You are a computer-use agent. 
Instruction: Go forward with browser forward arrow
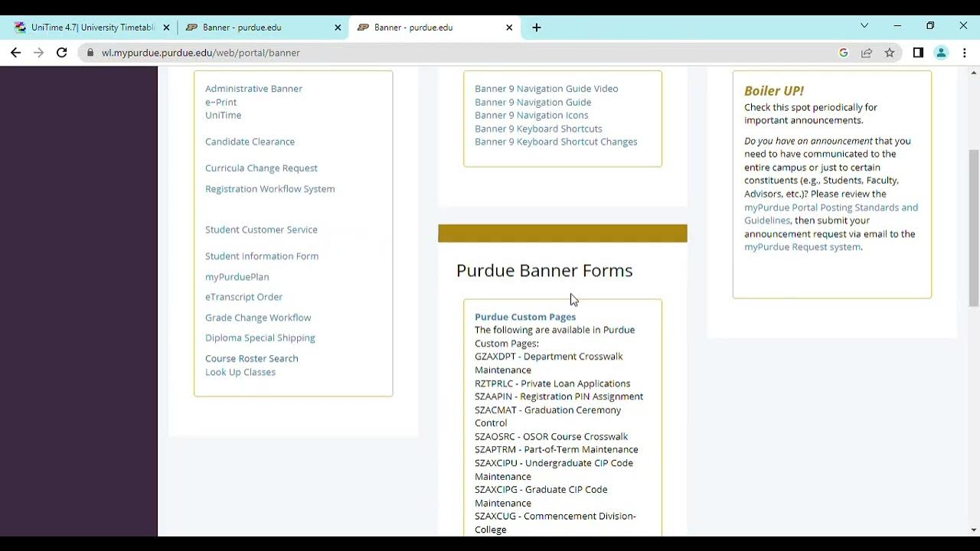click(x=38, y=53)
